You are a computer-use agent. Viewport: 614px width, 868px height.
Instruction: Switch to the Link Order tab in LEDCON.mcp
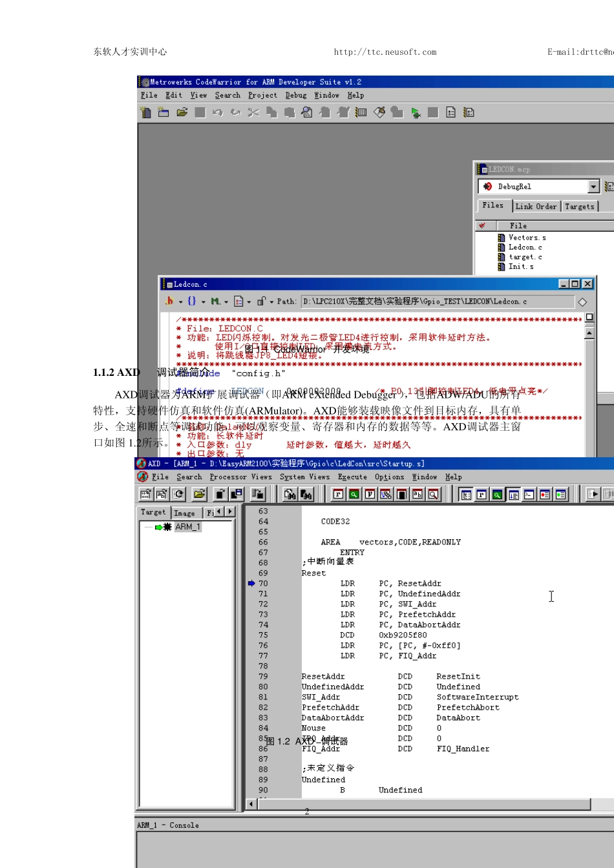tap(536, 207)
